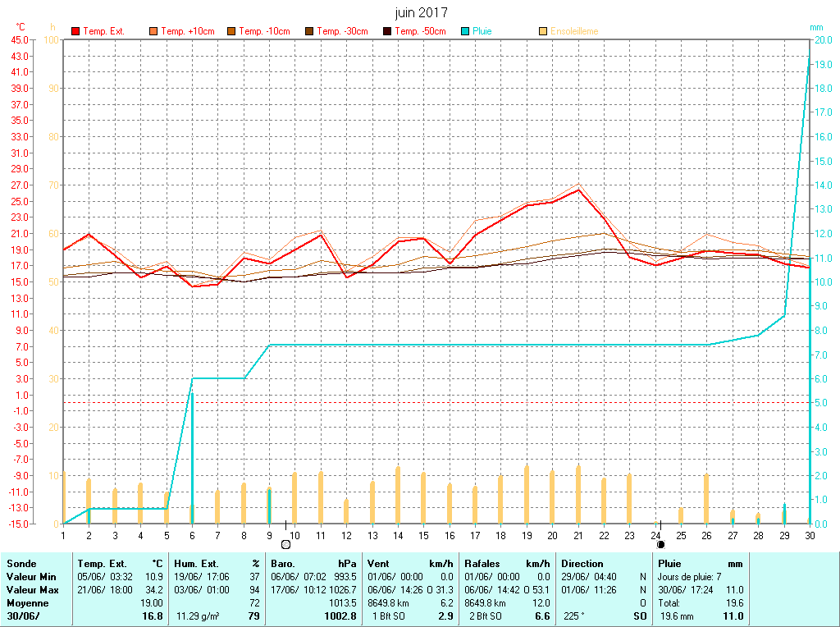Click the Temp. +10cm legend swatch
The image size is (840, 627).
point(153,31)
